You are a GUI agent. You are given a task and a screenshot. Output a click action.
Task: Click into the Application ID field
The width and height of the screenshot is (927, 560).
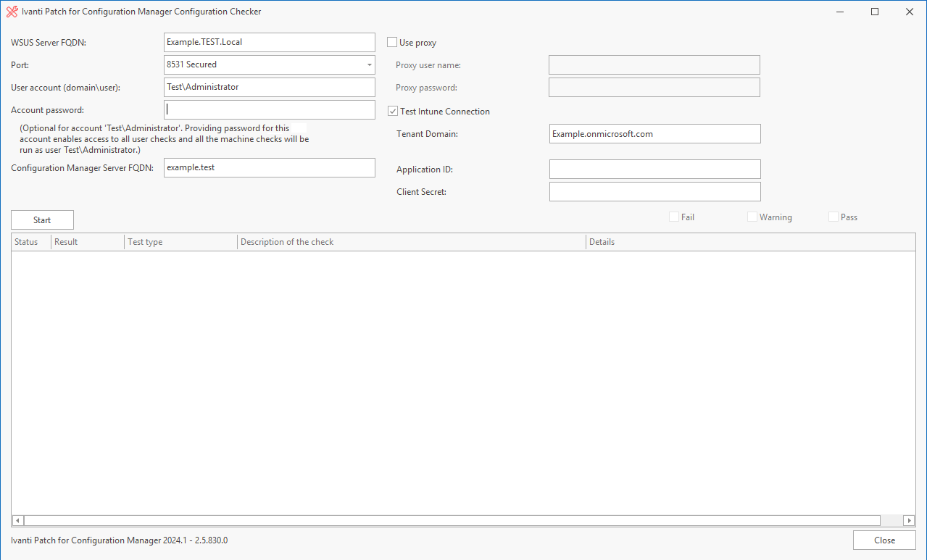click(x=654, y=170)
